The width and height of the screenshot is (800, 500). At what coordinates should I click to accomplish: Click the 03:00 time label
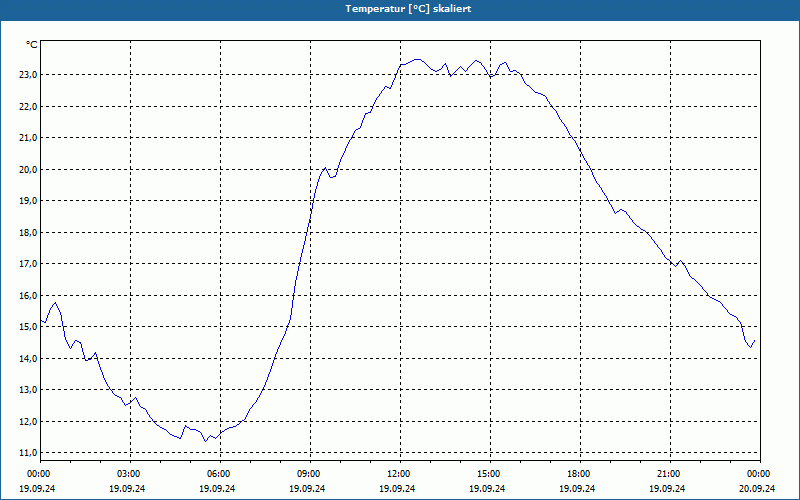click(130, 474)
